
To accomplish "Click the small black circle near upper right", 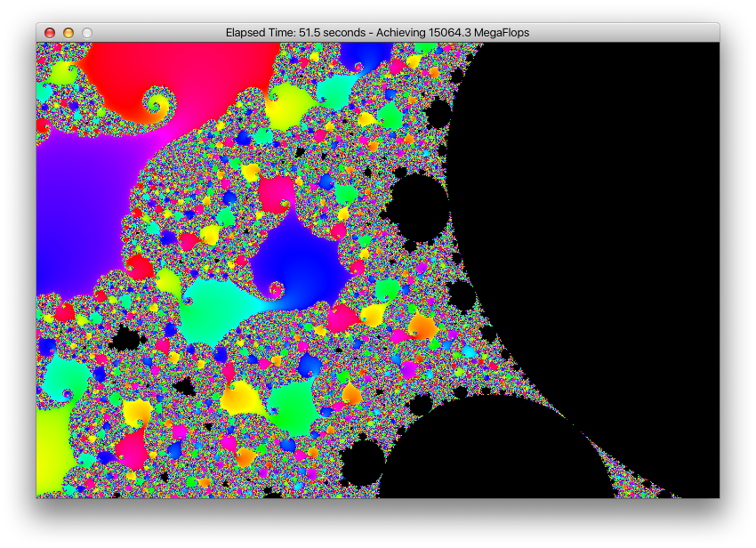I will point(438,114).
